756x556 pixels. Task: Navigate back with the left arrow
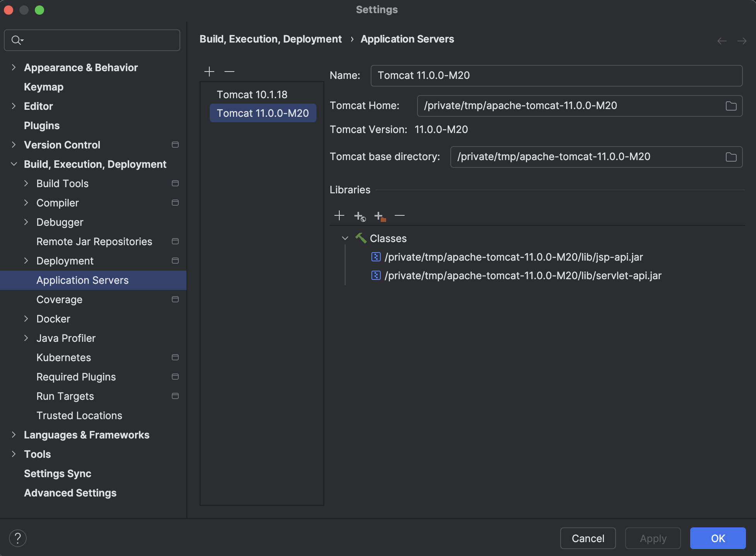722,41
